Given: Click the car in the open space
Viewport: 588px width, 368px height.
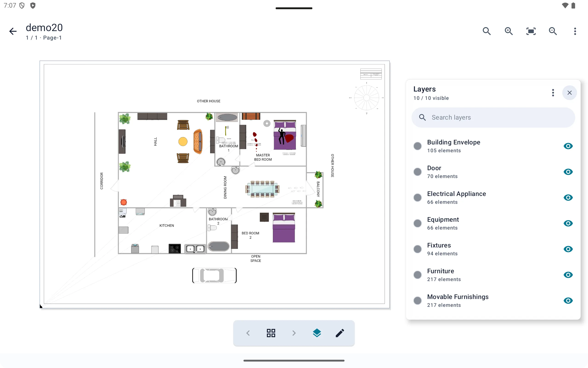Looking at the screenshot, I should coord(214,276).
